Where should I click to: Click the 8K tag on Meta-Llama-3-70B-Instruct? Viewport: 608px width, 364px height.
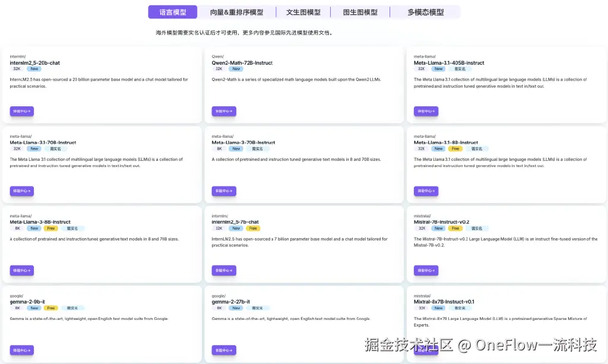point(219,149)
